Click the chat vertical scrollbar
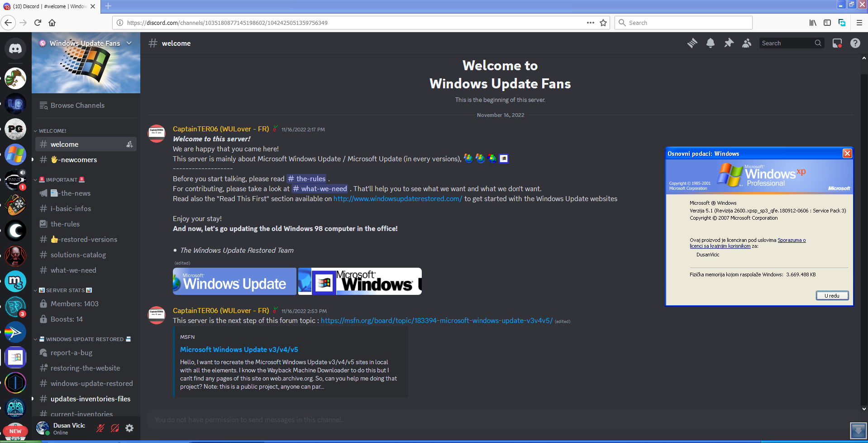868x443 pixels. click(x=864, y=233)
